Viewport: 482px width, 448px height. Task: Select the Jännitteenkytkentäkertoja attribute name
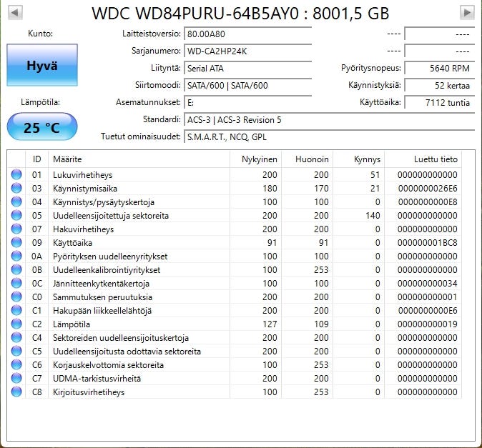point(101,284)
